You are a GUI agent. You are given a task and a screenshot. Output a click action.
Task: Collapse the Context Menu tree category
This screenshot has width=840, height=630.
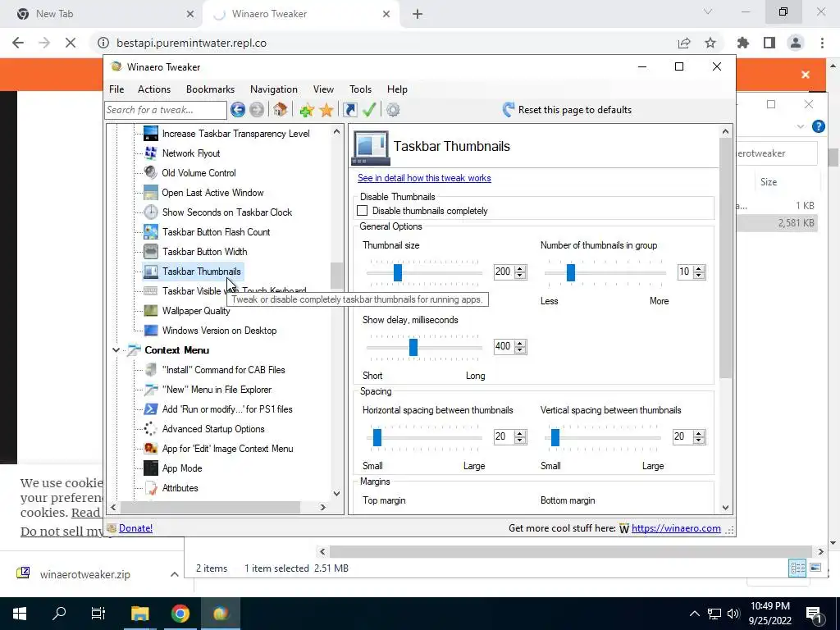pos(116,350)
